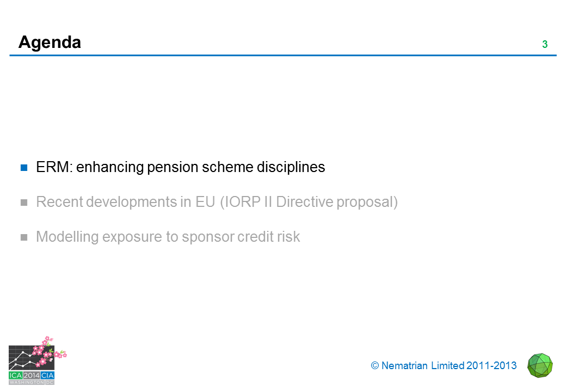This screenshot has height=392, width=566.
Task: Click the blue CIA box in the logo
Action: click(x=47, y=375)
